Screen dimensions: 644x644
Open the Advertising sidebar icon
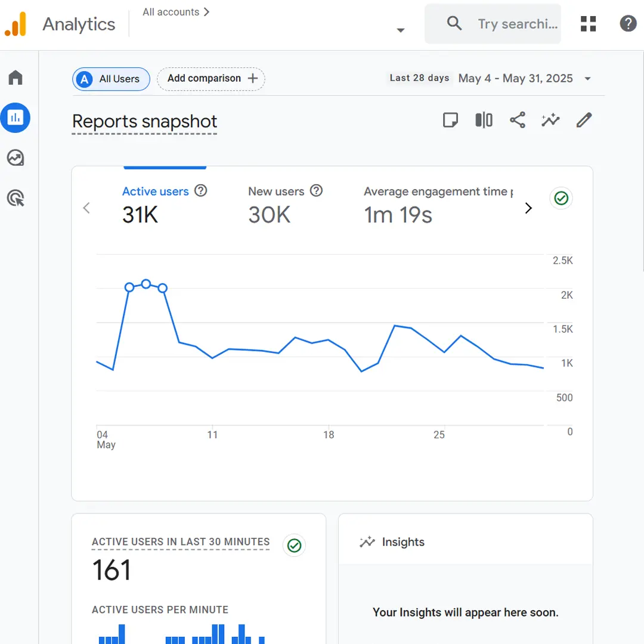tap(16, 198)
